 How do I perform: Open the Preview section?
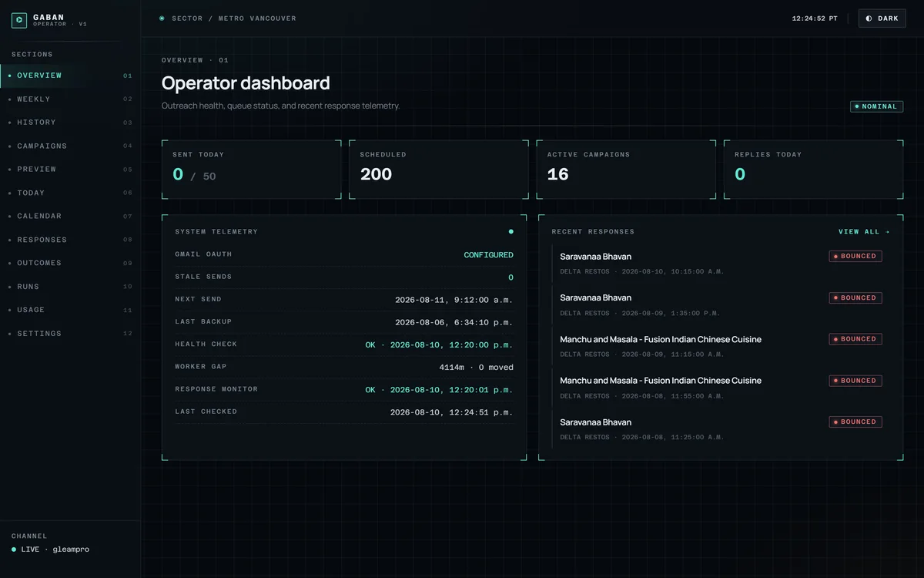tap(70, 170)
